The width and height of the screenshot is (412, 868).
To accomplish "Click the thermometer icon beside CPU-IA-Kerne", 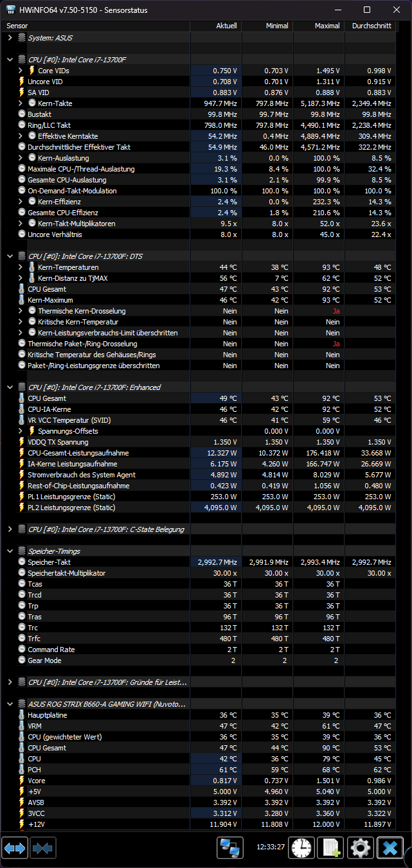I will [x=22, y=409].
